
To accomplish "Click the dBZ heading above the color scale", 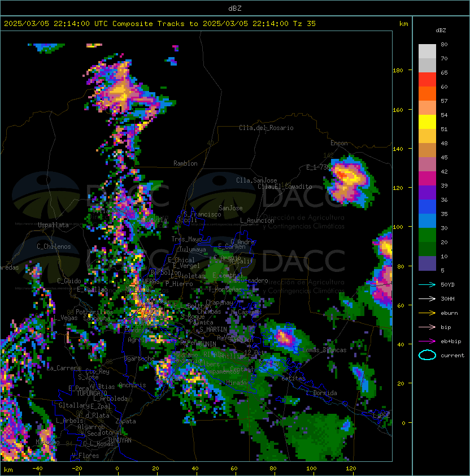I will [x=441, y=31].
